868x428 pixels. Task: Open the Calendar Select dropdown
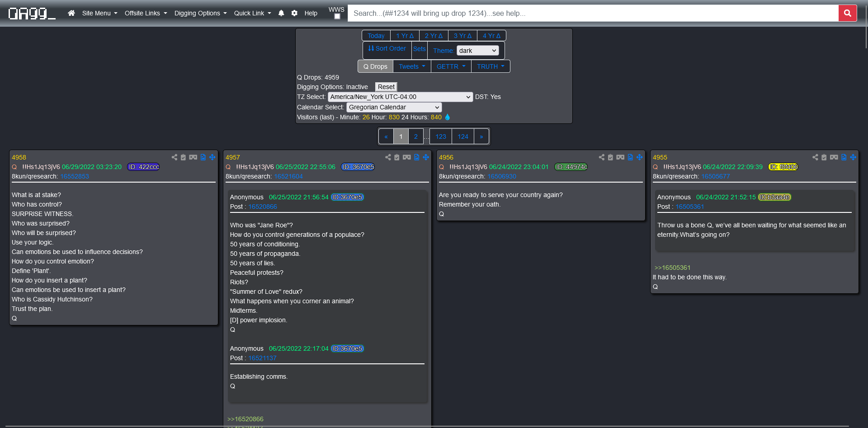[x=394, y=107]
